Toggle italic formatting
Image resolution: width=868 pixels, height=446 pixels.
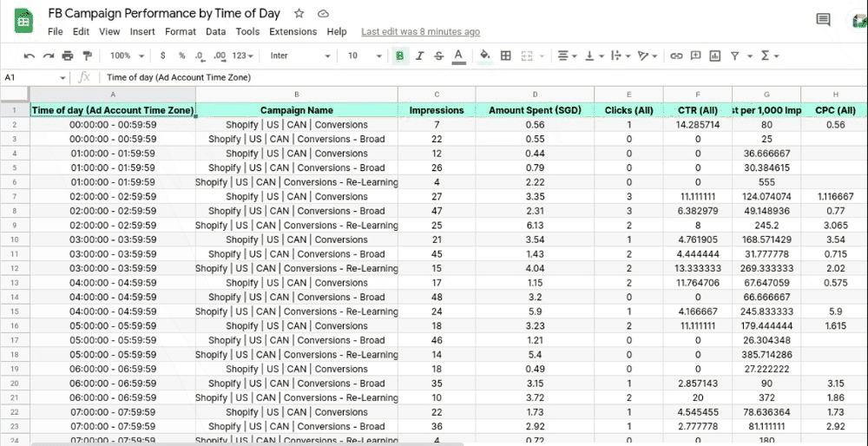click(x=419, y=56)
